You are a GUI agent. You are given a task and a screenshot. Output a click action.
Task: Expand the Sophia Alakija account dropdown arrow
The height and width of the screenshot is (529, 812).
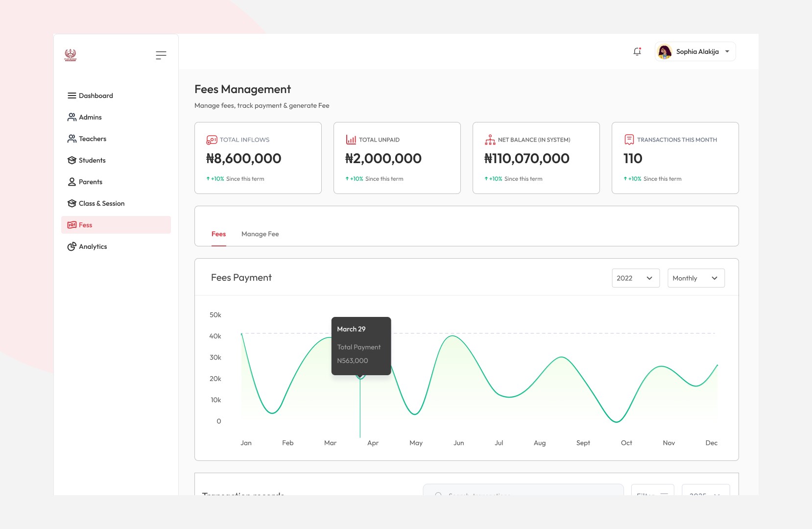click(x=727, y=51)
